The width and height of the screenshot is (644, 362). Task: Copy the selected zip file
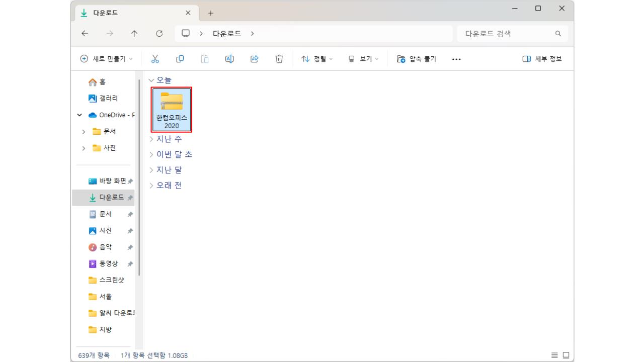click(x=180, y=58)
